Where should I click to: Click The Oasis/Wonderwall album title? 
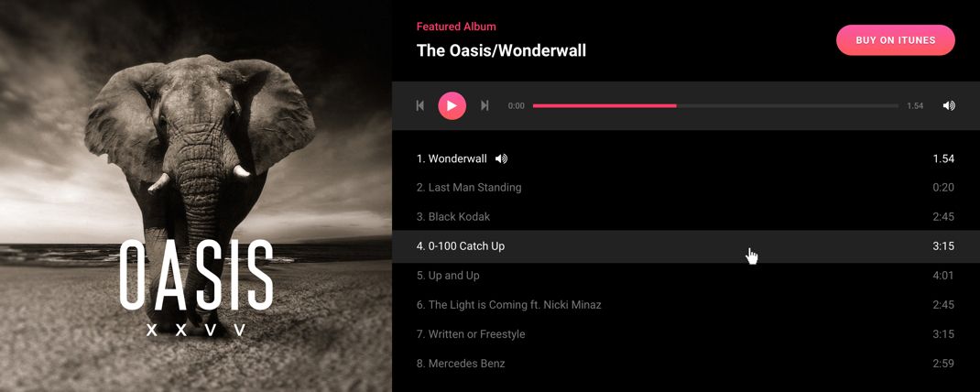[x=501, y=50]
